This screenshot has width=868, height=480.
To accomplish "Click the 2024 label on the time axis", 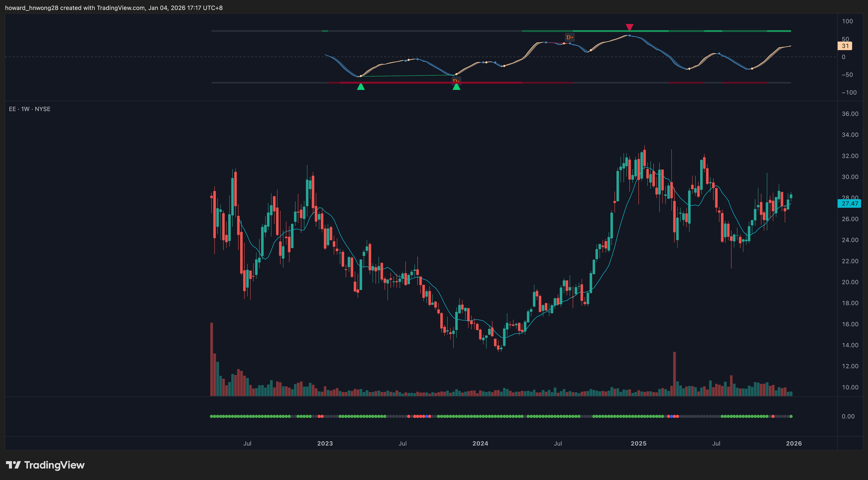I will (x=480, y=443).
